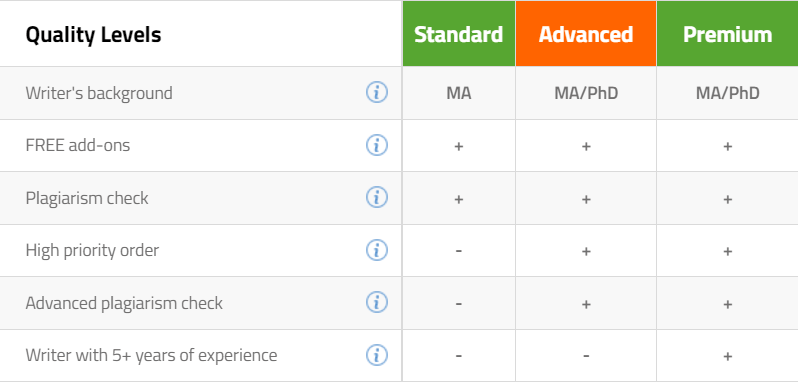Select the Standard quality level header

click(459, 34)
